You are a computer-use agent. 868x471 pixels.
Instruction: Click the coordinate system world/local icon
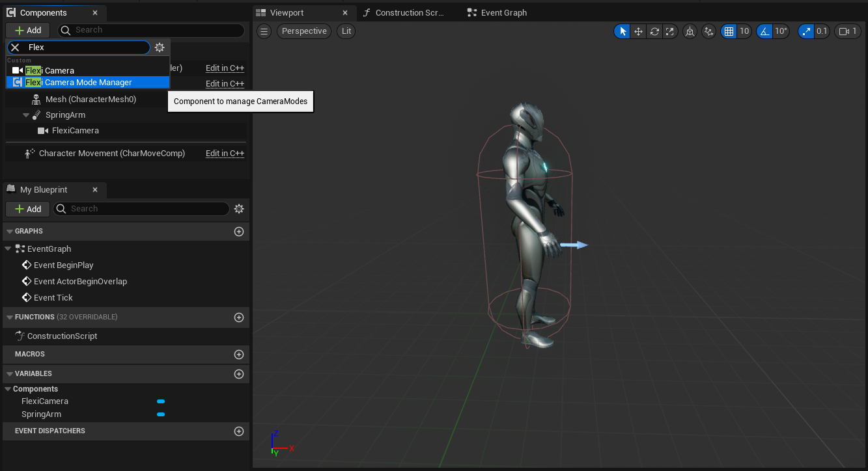pyautogui.click(x=690, y=31)
